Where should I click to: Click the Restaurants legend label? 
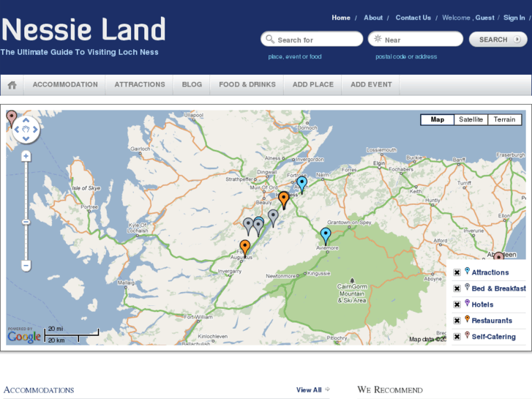(492, 321)
